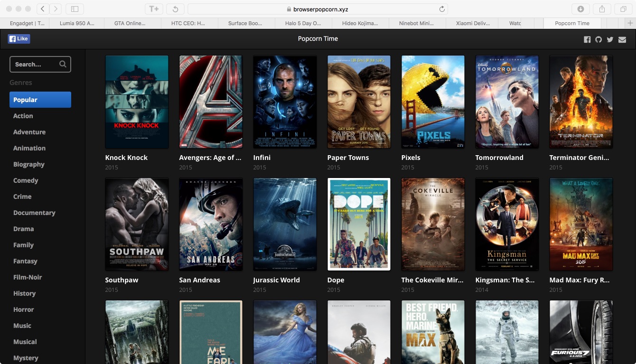This screenshot has width=636, height=364.
Task: Open the Furious 7 poster
Action: (581, 332)
